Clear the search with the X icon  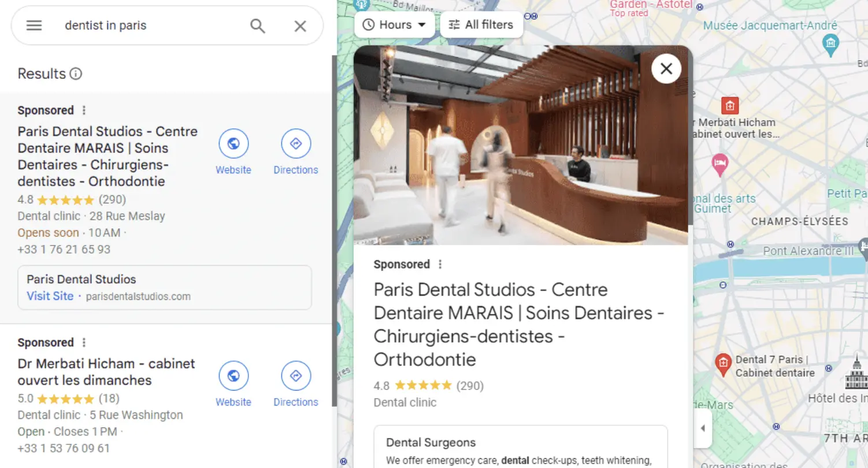[300, 25]
